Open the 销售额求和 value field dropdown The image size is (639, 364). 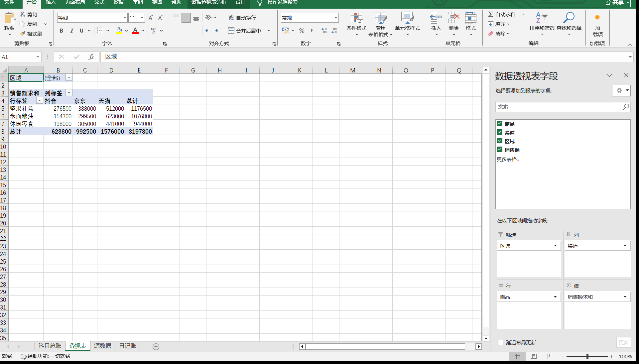(x=625, y=297)
